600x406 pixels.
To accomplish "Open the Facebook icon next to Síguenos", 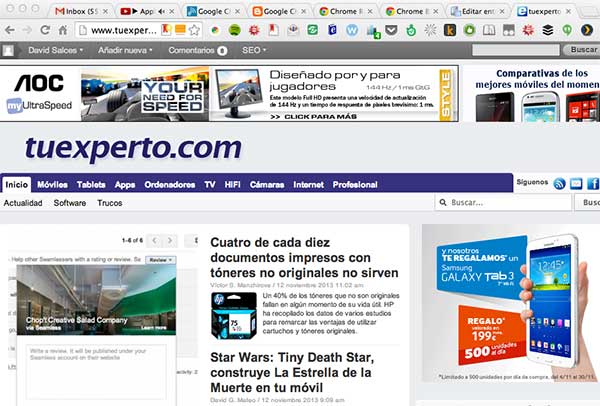I will tap(593, 184).
